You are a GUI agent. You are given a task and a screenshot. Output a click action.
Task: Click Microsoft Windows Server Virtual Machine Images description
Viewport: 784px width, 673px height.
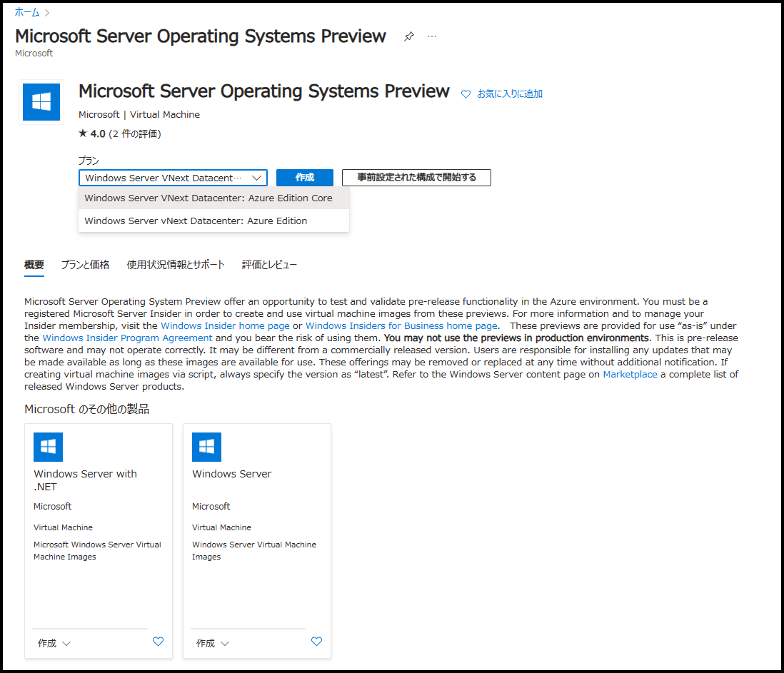point(97,550)
